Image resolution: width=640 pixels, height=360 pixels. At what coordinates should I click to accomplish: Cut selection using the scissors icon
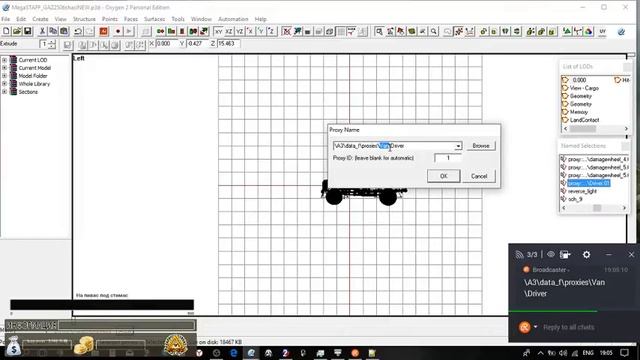pyautogui.click(x=42, y=31)
